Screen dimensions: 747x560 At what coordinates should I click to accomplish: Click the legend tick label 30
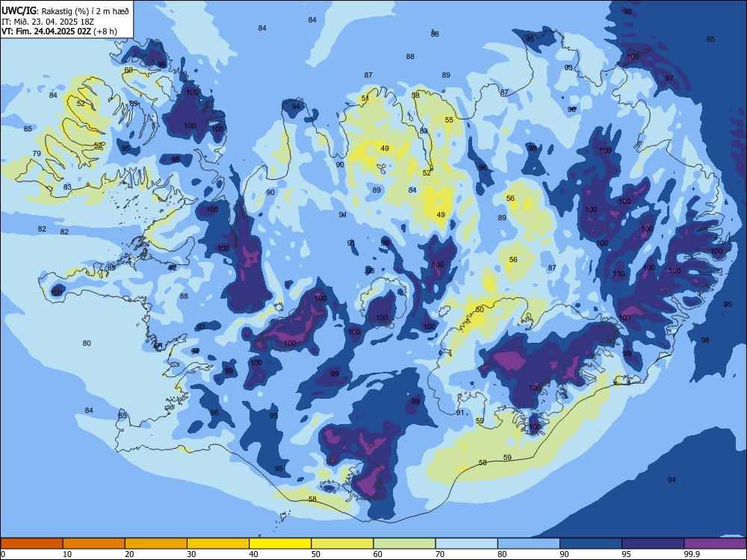[x=191, y=554]
